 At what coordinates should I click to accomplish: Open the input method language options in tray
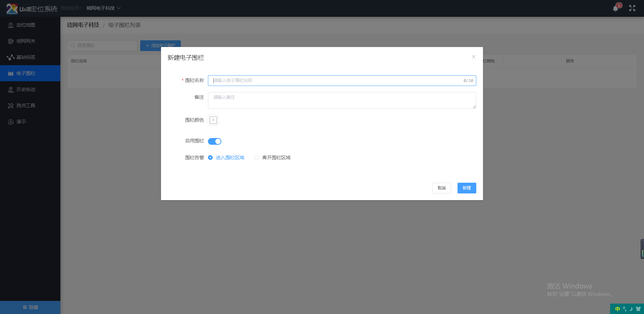coord(618,309)
